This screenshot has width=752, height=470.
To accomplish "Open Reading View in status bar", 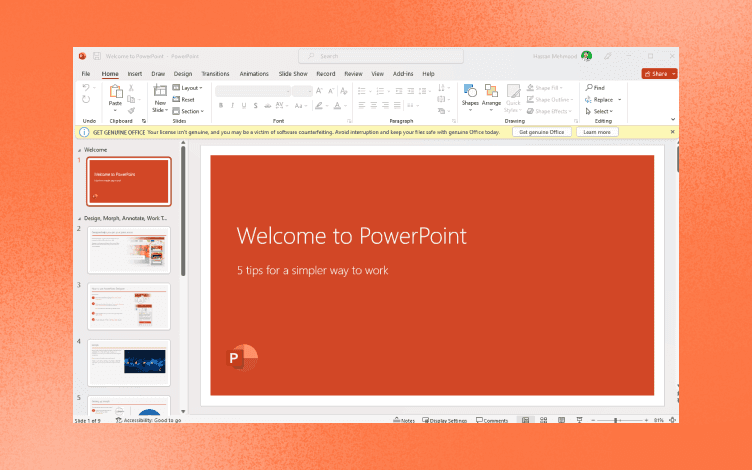I will [561, 420].
